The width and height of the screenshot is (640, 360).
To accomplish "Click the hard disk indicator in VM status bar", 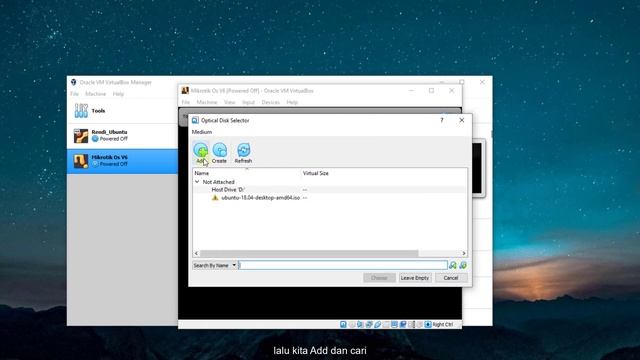I will 343,324.
